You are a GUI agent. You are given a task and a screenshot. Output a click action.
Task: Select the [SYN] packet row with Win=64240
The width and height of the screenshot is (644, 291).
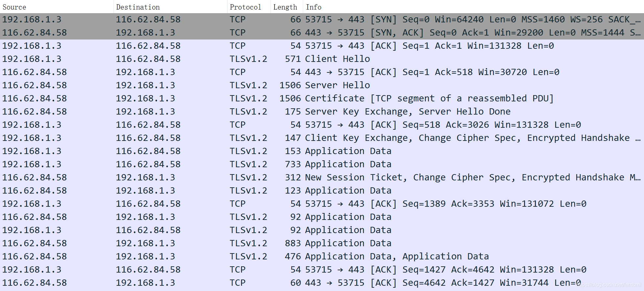(x=322, y=20)
